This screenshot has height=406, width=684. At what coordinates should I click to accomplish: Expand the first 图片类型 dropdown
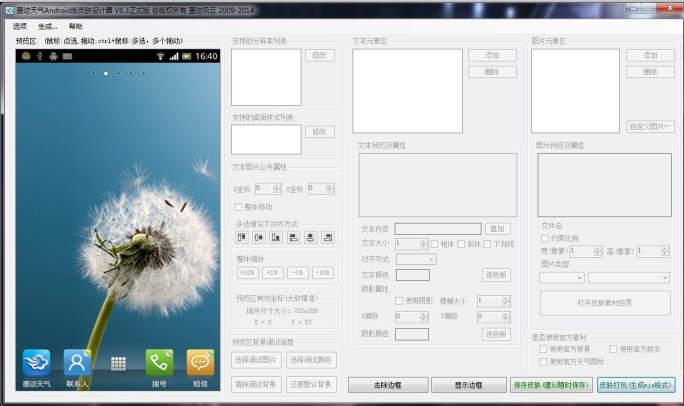tap(561, 278)
